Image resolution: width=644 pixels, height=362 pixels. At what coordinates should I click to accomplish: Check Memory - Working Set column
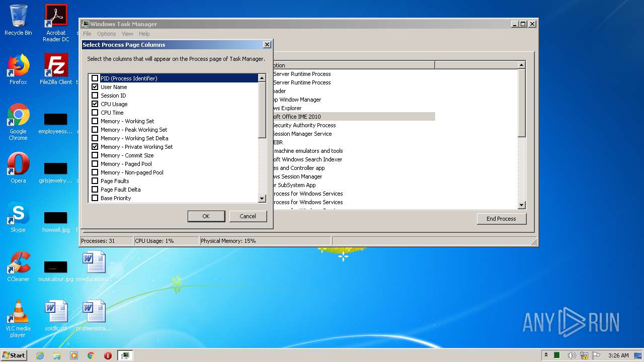click(x=95, y=121)
